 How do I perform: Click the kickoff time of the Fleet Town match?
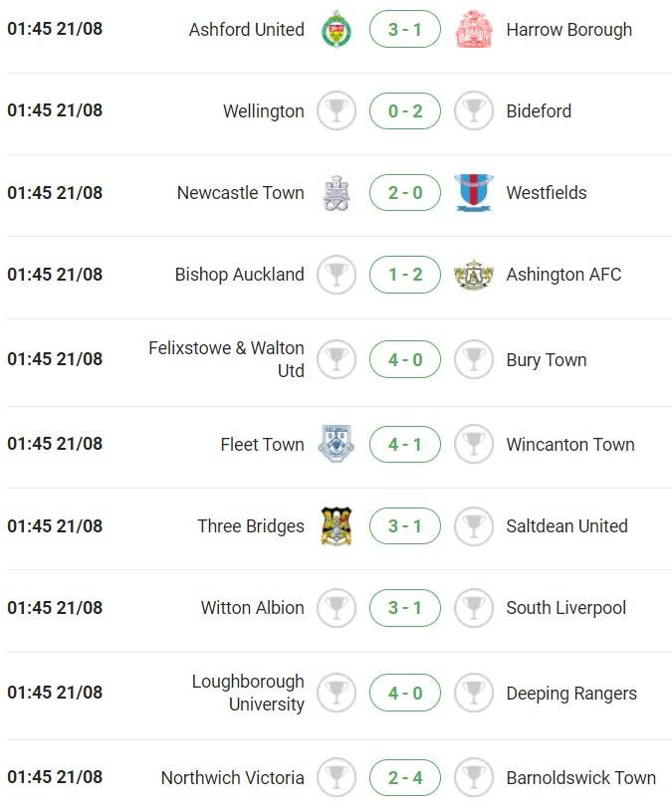(x=55, y=445)
